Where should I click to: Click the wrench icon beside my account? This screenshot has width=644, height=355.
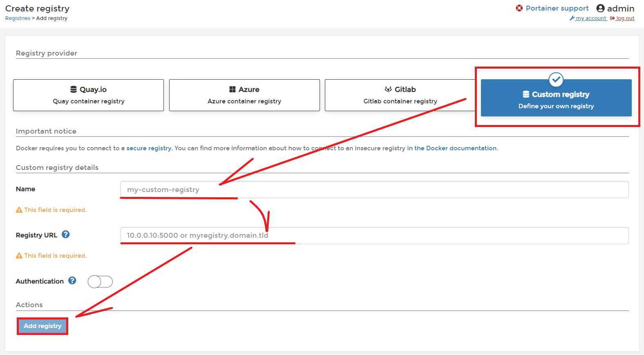coord(572,18)
